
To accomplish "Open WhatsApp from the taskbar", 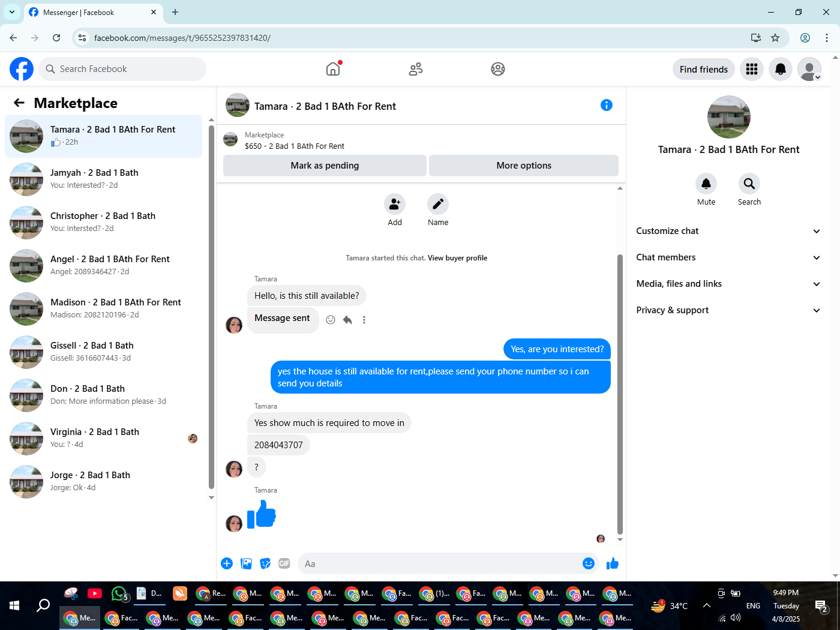I will [x=119, y=594].
